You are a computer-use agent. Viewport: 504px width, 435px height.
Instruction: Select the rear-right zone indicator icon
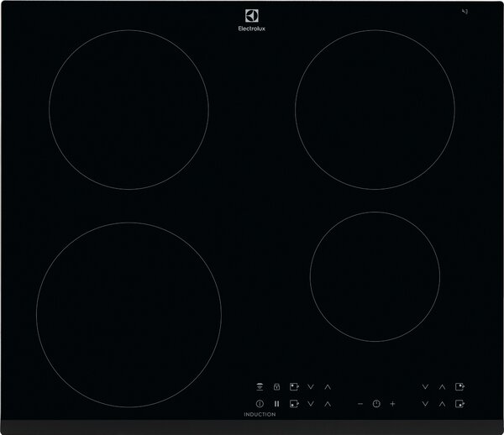tap(460, 387)
